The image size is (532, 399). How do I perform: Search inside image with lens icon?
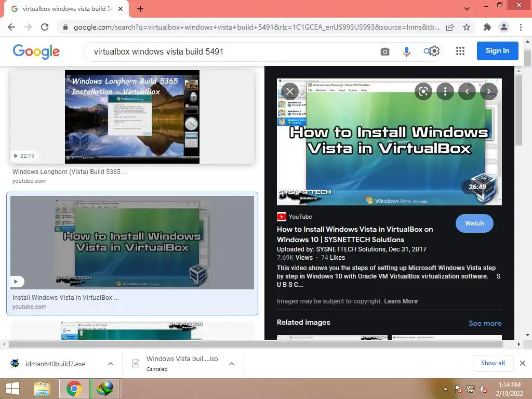pos(423,91)
